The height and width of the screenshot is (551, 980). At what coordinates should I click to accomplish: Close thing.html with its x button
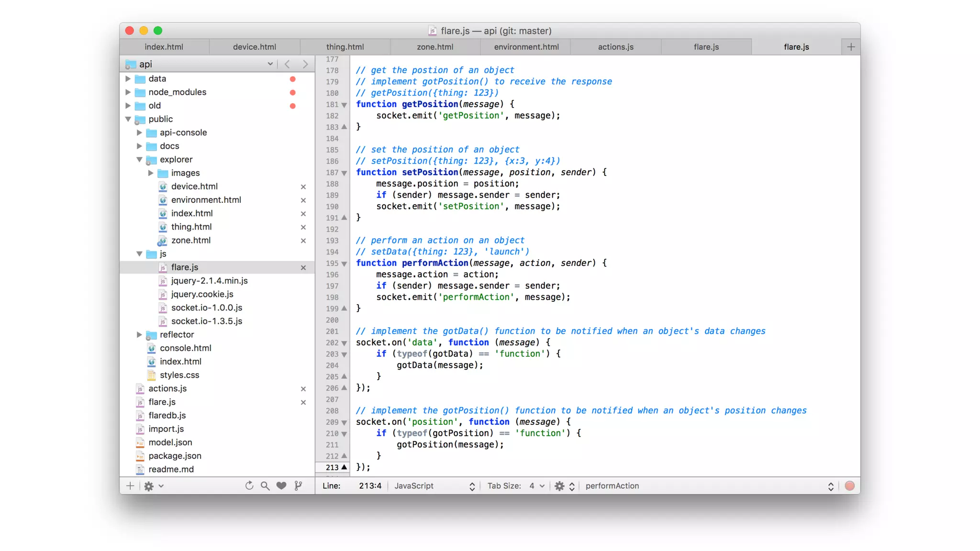pyautogui.click(x=303, y=227)
